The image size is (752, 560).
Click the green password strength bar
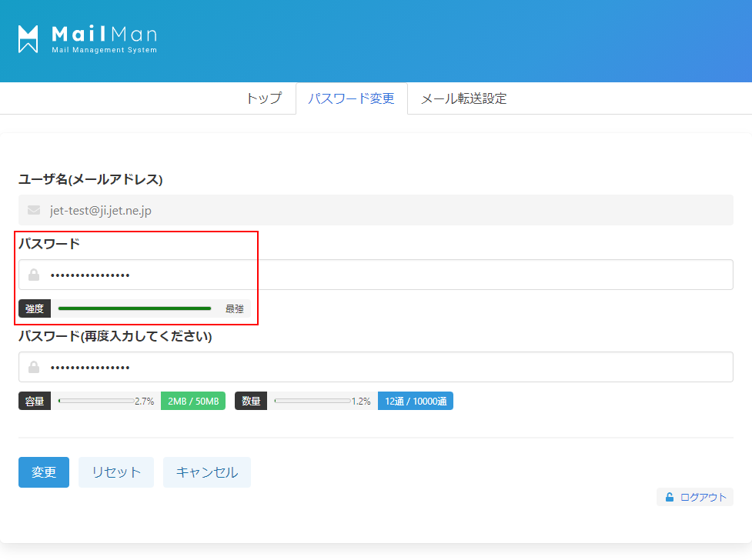pyautogui.click(x=135, y=308)
